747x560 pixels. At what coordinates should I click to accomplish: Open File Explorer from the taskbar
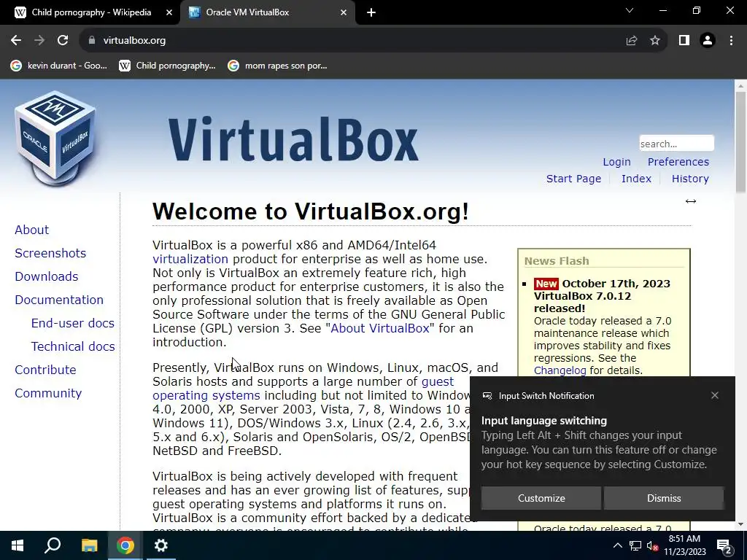89,545
